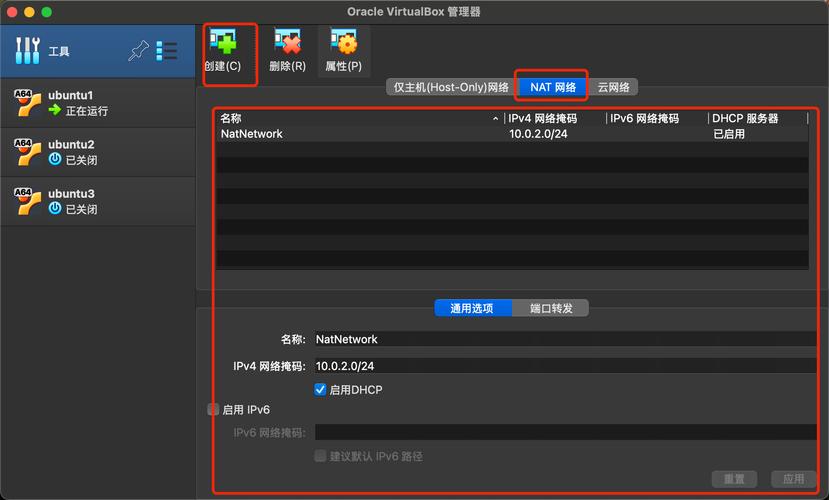
Task: Sort by the 名称 column sort arrow
Action: point(495,119)
